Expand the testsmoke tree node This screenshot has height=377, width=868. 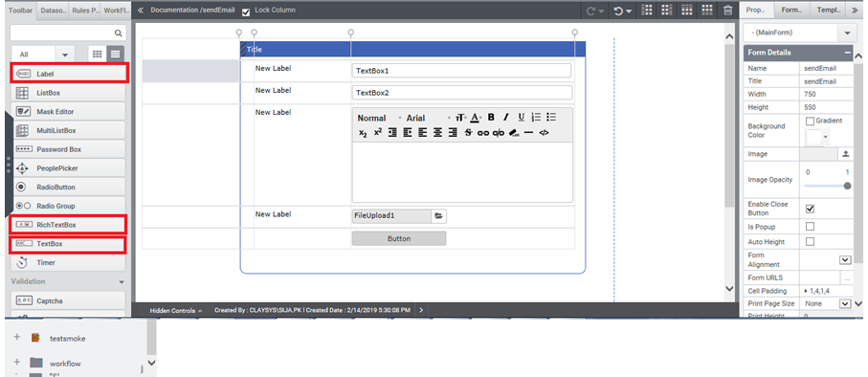tap(16, 337)
